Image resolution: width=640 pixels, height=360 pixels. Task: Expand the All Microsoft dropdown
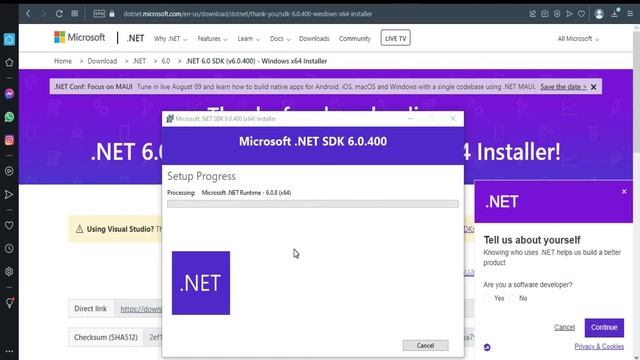(578, 39)
